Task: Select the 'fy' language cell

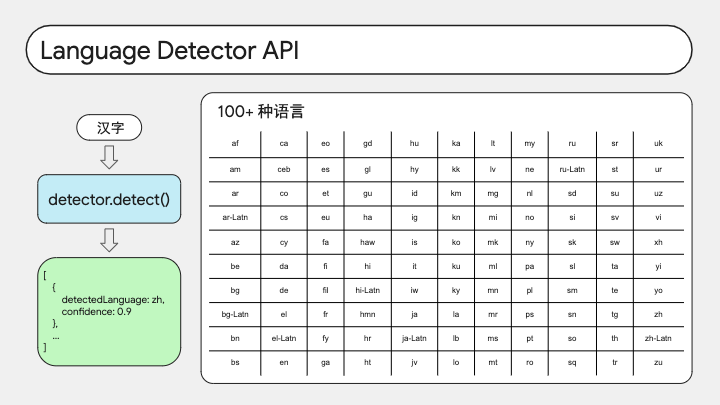Action: click(326, 338)
